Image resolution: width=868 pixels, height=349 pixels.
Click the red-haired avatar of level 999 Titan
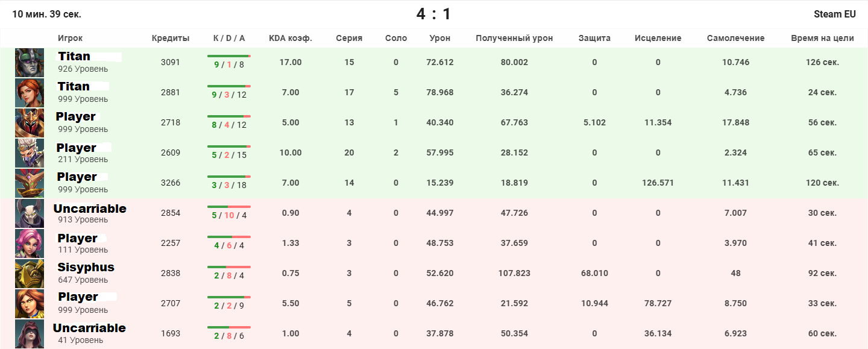point(30,93)
